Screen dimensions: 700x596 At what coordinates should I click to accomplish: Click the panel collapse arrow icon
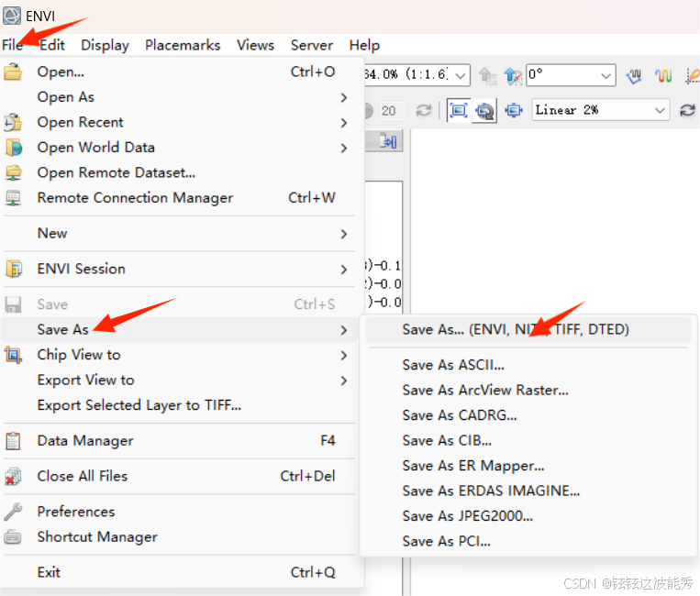point(388,141)
